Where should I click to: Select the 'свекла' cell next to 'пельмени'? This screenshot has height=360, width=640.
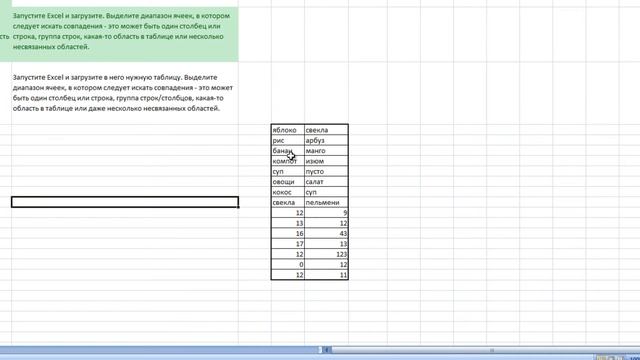[x=288, y=202]
